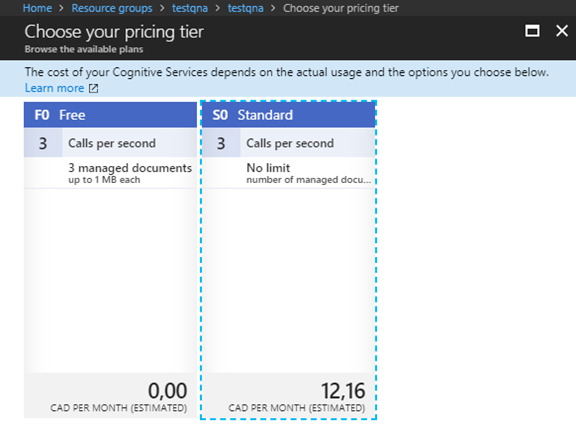Open the Learn more link
This screenshot has height=435, width=576.
pyautogui.click(x=54, y=88)
